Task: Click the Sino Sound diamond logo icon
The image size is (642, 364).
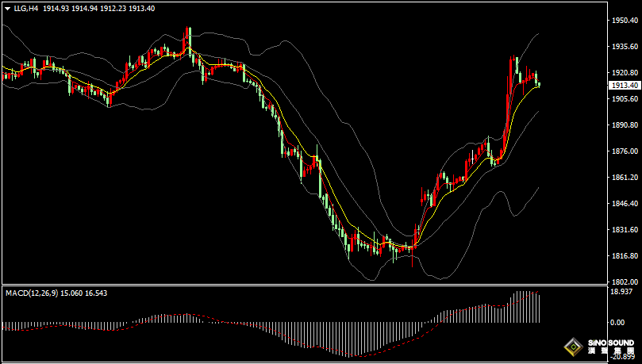Action: click(573, 347)
